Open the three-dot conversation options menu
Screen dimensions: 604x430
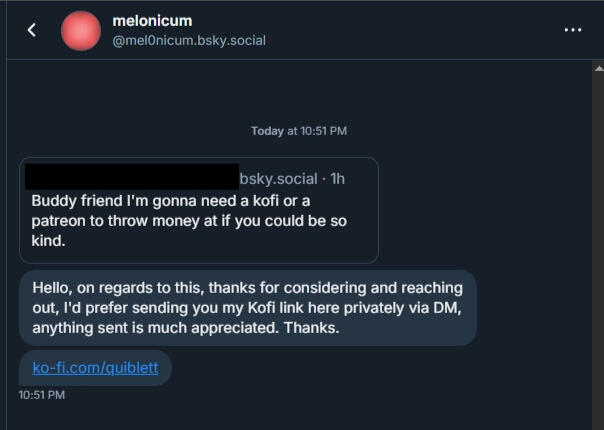point(572,30)
